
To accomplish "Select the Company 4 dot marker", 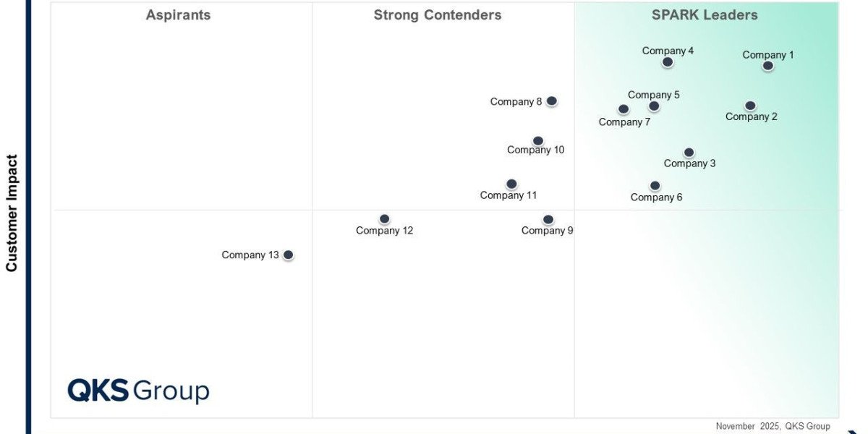I will [668, 62].
